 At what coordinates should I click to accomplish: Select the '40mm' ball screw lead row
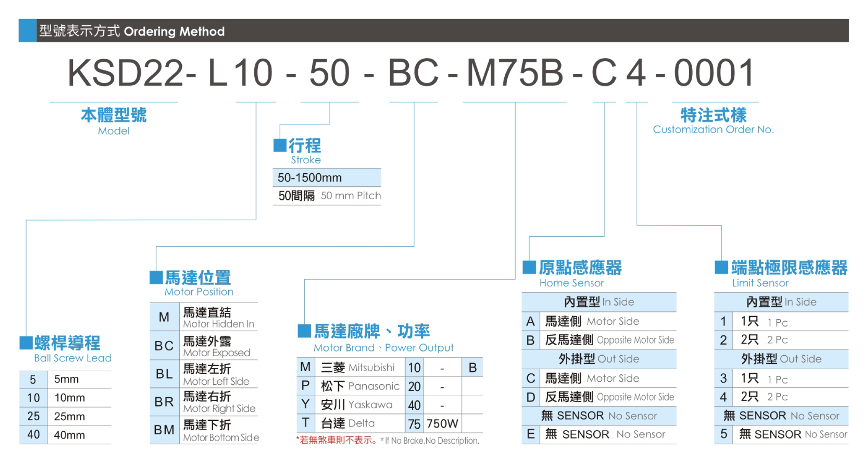(x=65, y=435)
